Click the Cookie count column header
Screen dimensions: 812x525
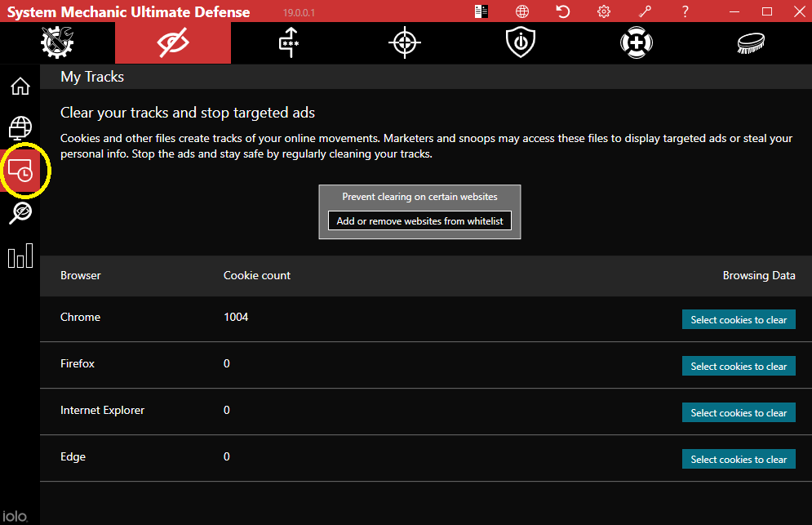(x=257, y=275)
